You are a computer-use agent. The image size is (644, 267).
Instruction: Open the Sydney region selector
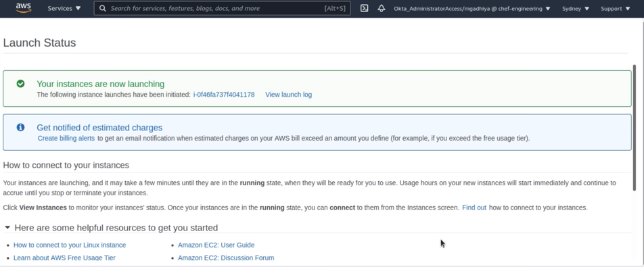(576, 9)
